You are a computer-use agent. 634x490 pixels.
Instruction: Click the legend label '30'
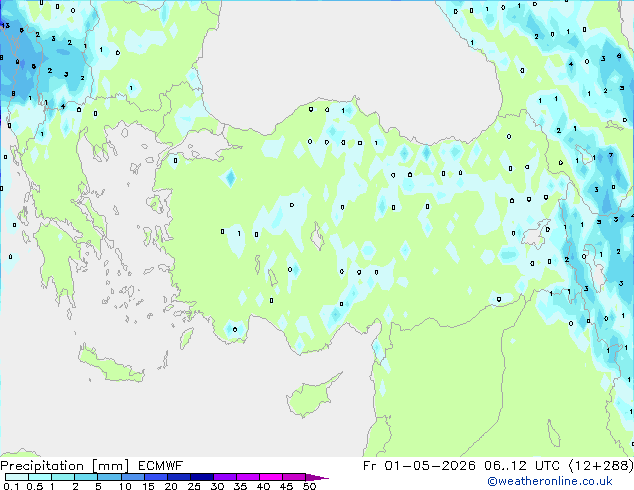click(x=217, y=486)
